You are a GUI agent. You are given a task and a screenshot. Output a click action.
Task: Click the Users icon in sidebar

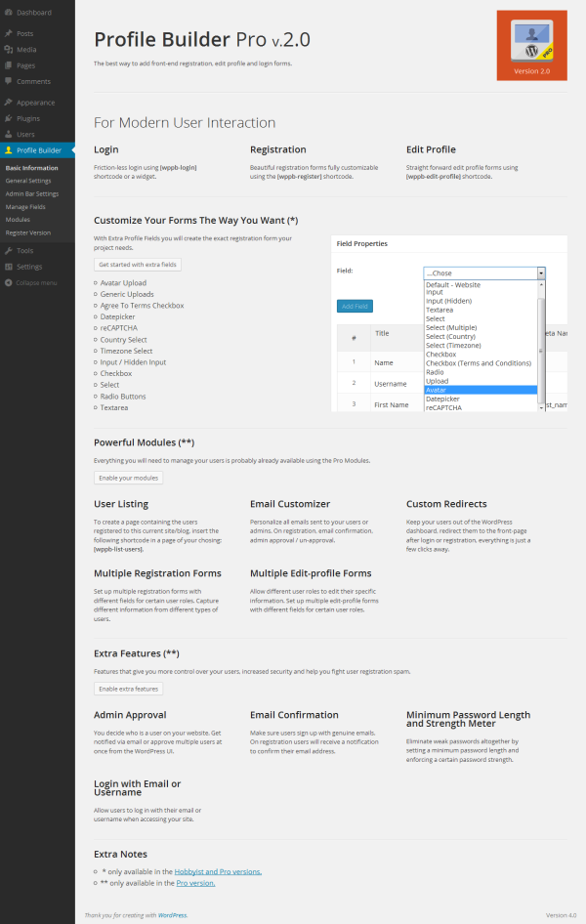click(x=8, y=135)
